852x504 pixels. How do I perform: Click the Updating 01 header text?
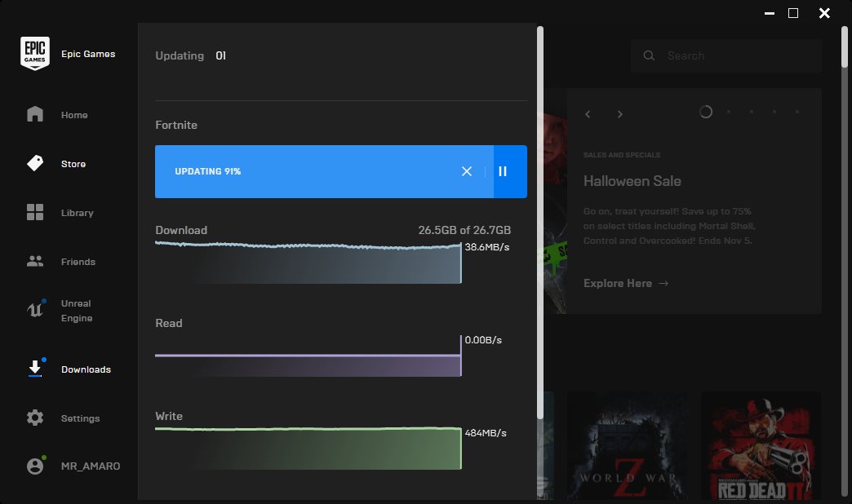(x=191, y=55)
